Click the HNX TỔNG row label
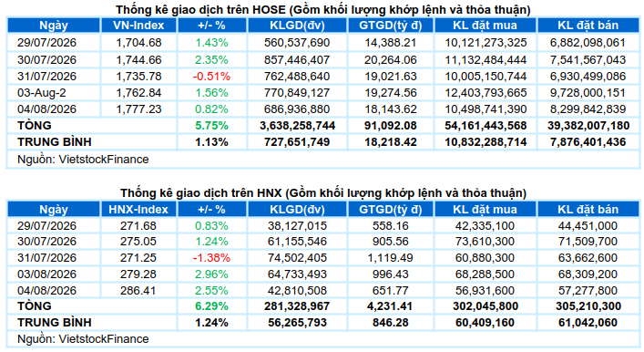This screenshot has height=352, width=644. [35, 305]
